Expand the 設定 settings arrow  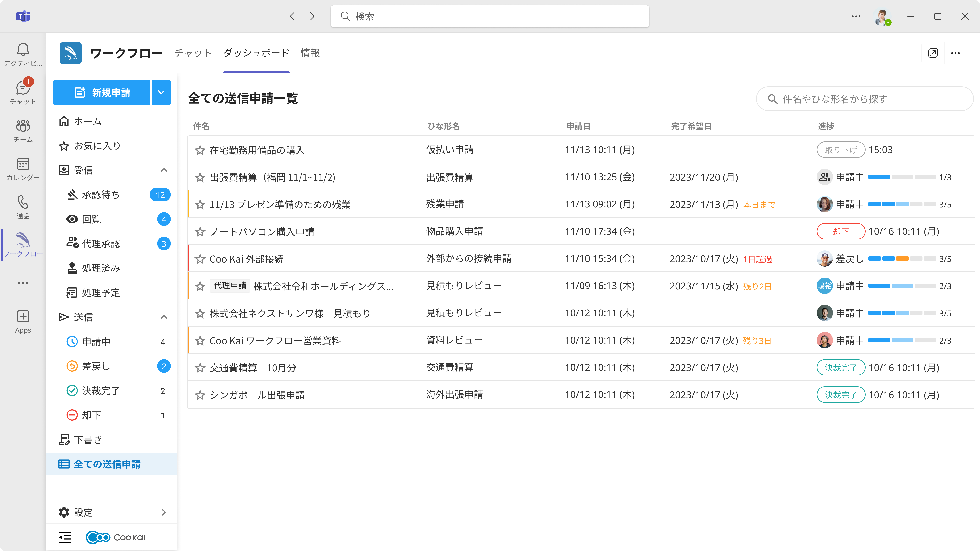pos(164,512)
